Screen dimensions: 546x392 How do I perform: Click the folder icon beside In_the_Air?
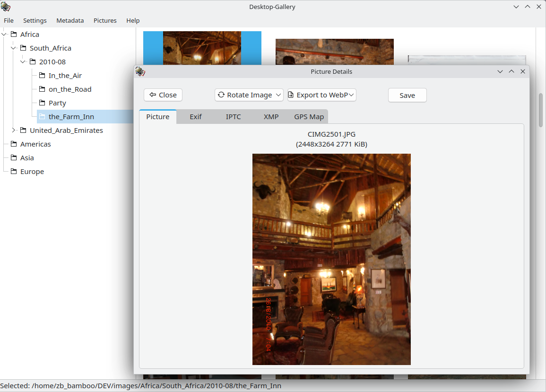point(42,76)
